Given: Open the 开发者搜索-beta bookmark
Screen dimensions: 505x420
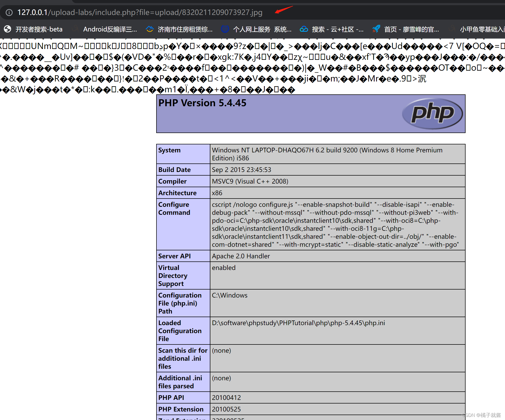Looking at the screenshot, I should click(39, 29).
